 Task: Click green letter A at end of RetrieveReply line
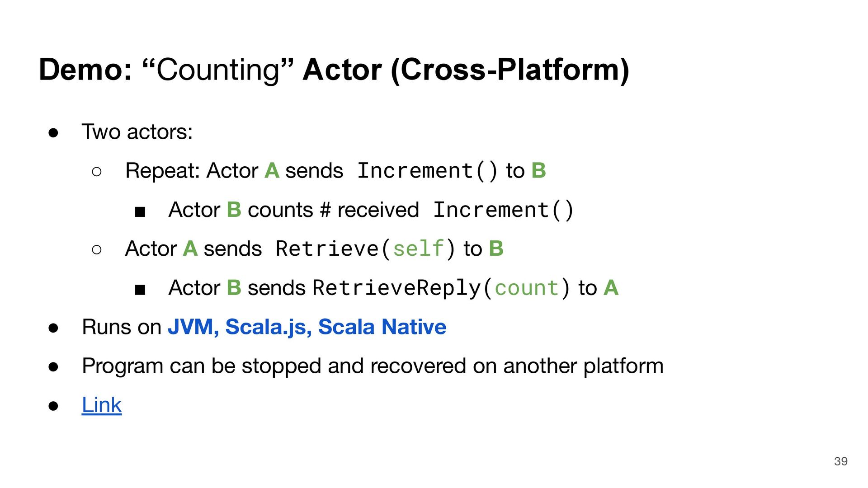[611, 288]
